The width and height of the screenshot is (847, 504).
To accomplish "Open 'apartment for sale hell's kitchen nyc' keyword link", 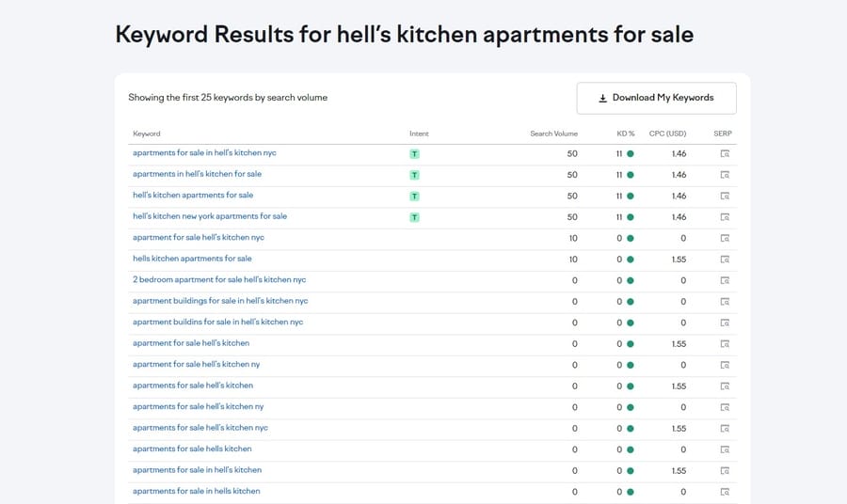I will [x=199, y=238].
